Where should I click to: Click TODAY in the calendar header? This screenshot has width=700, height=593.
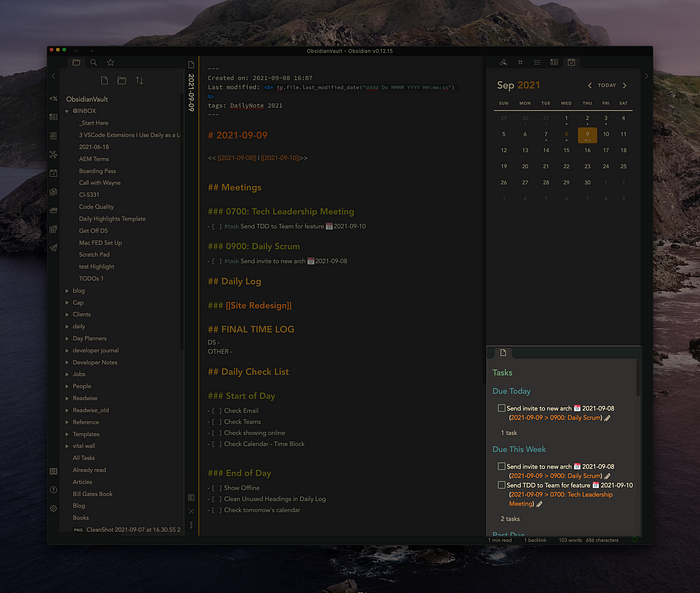[x=607, y=85]
